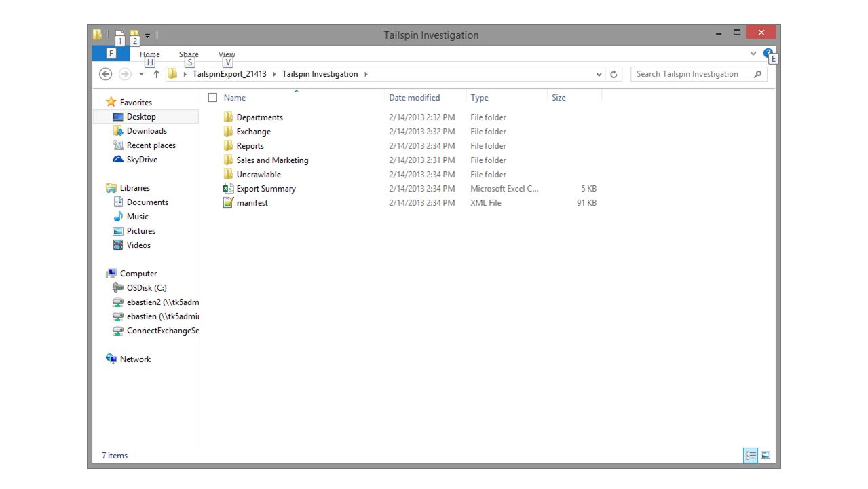This screenshot has width=868, height=489.
Task: Go up one level with the Up arrow
Action: coord(156,74)
